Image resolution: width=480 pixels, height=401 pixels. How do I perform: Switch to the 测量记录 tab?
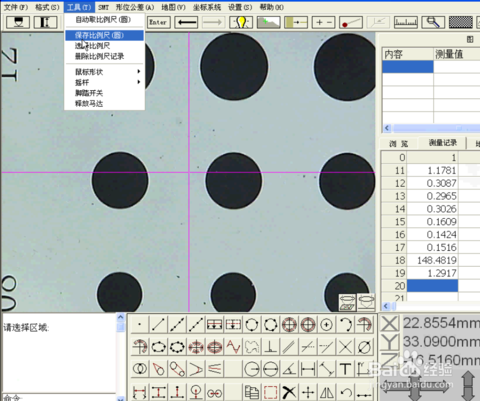443,143
